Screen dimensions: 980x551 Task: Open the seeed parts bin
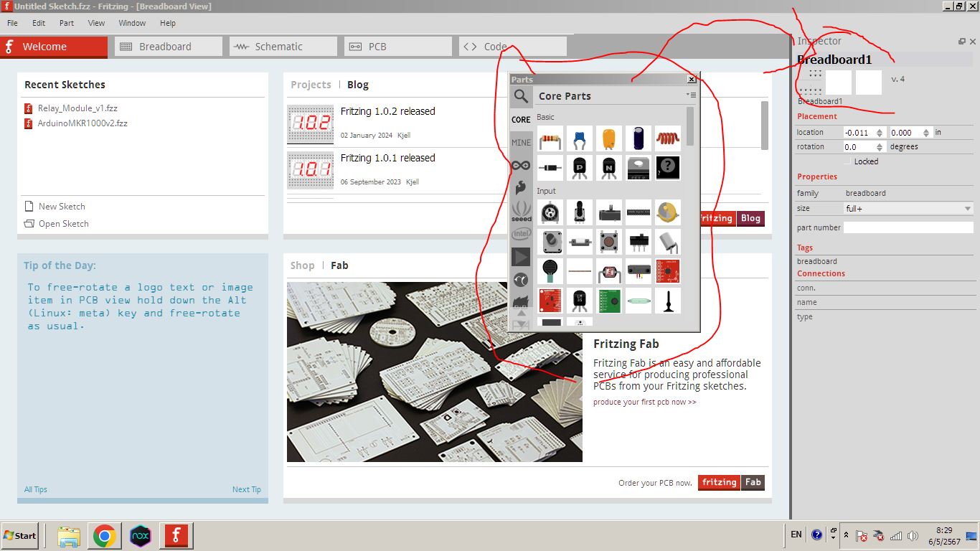point(521,211)
